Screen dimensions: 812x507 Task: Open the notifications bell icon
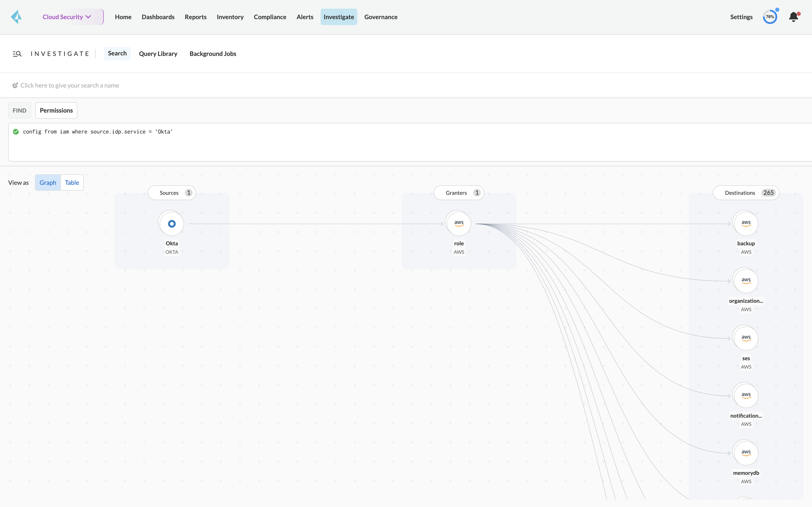pos(793,16)
